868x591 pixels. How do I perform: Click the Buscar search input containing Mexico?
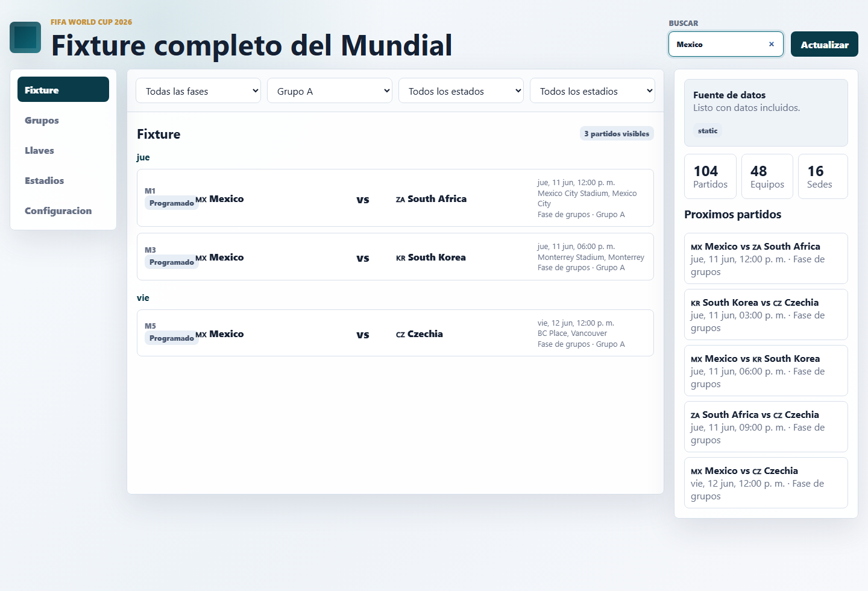click(726, 44)
